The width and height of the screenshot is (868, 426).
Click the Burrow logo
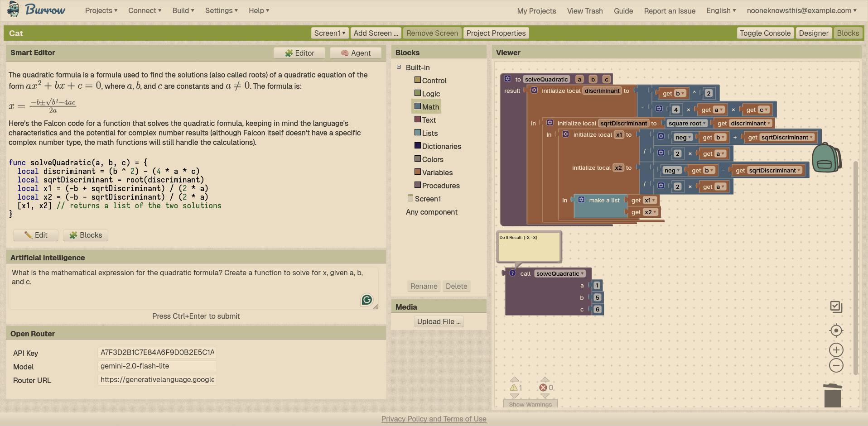[x=37, y=10]
